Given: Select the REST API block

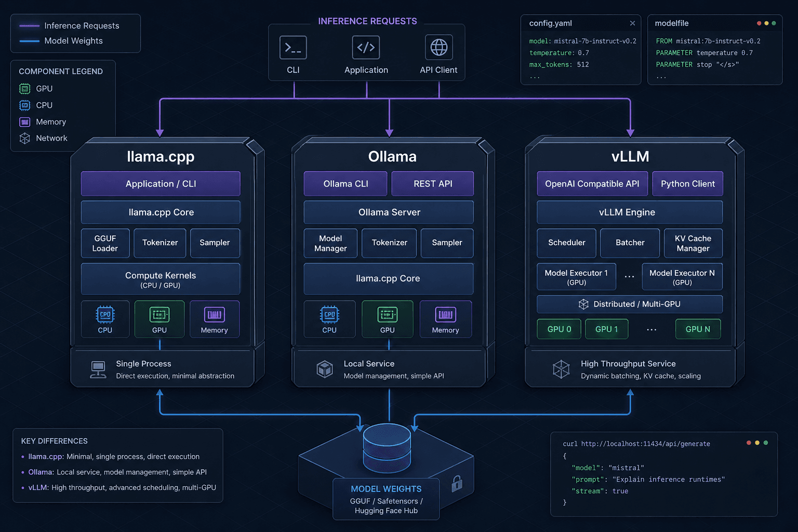Looking at the screenshot, I should (433, 184).
